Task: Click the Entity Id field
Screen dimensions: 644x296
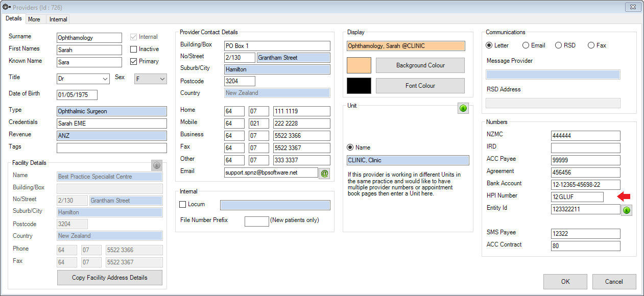Action: click(586, 209)
